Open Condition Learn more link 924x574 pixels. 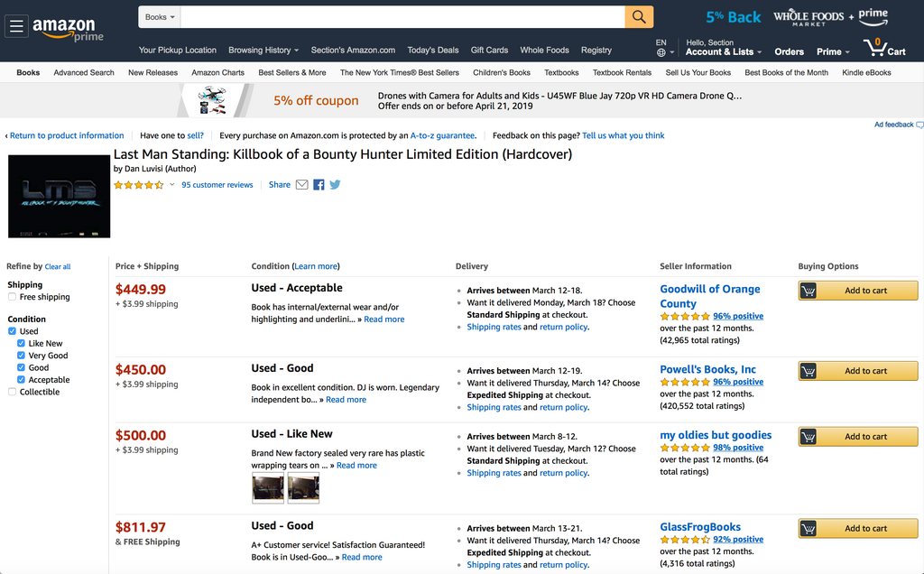tap(316, 266)
